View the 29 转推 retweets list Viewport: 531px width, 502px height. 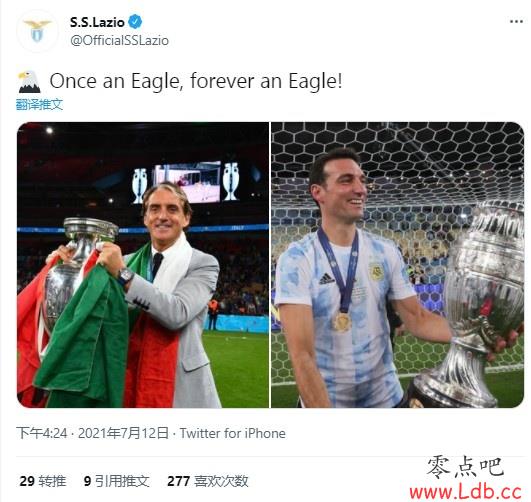[43, 481]
